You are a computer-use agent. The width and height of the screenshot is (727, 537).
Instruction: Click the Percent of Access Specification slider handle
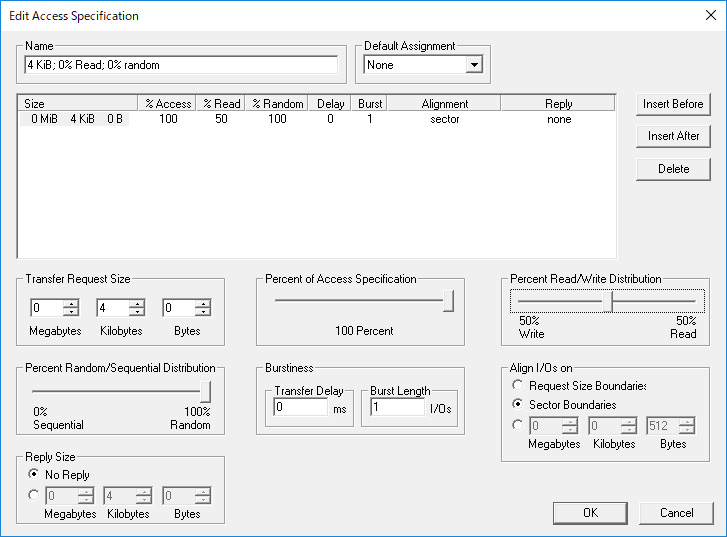pos(448,301)
